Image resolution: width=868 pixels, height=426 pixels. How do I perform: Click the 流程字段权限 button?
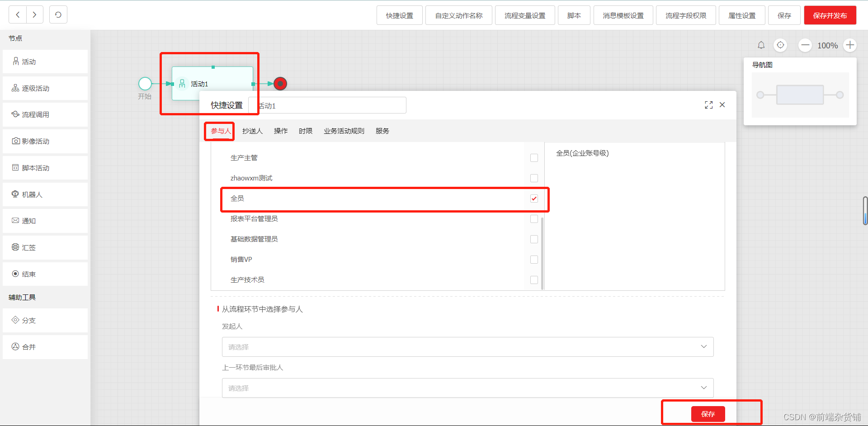(686, 15)
